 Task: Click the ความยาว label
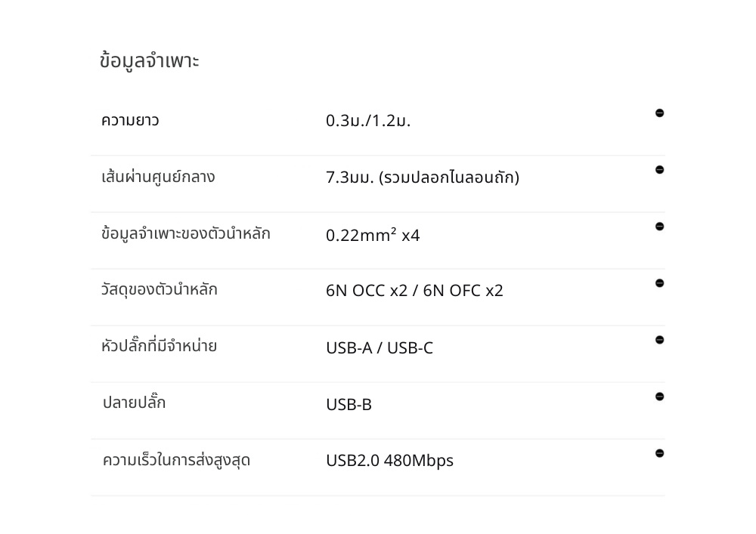coord(130,120)
